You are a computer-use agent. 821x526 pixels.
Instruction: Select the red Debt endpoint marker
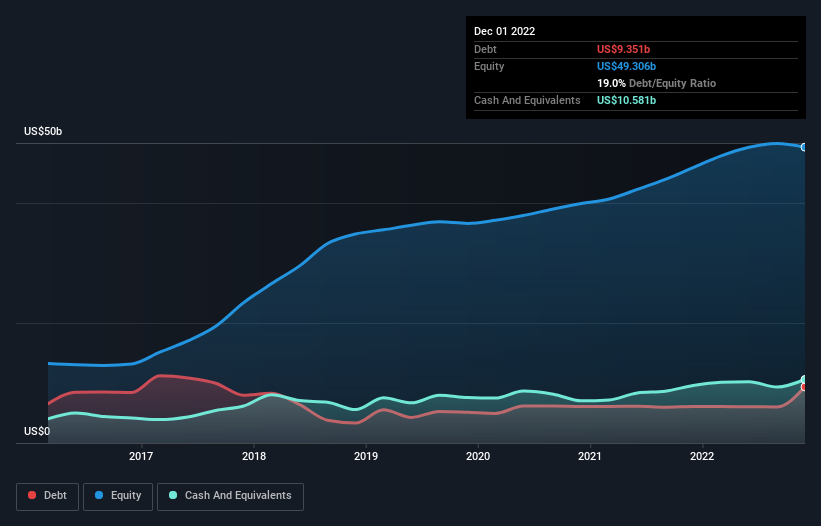coord(804,387)
